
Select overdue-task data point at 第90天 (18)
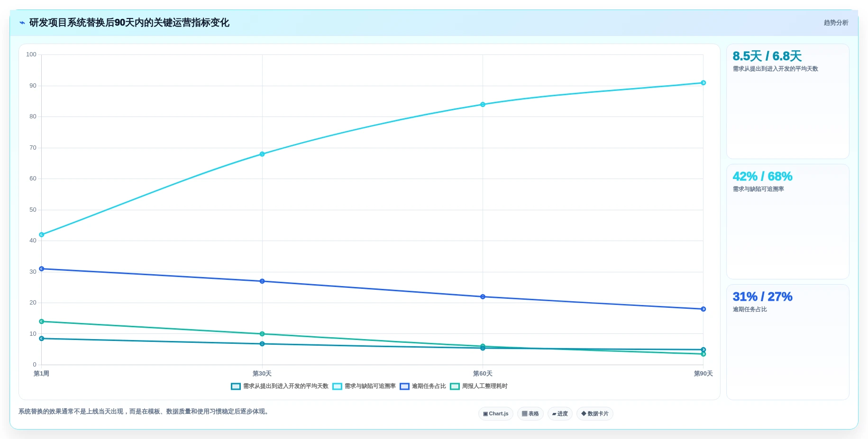coord(704,309)
